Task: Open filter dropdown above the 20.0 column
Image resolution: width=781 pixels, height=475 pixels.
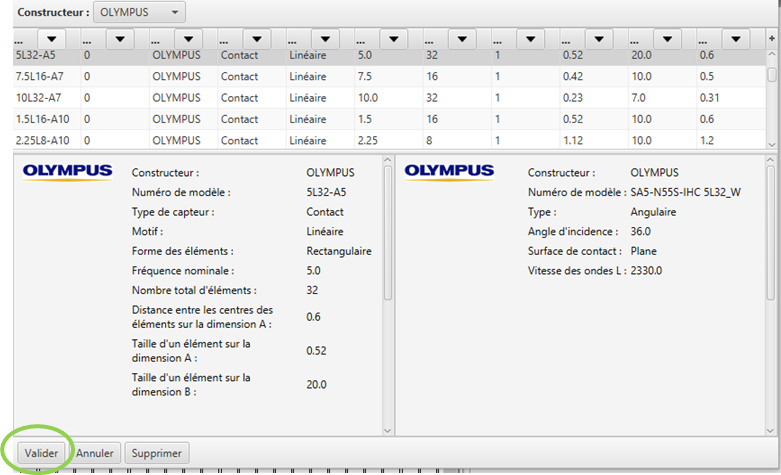Action: pyautogui.click(x=667, y=39)
